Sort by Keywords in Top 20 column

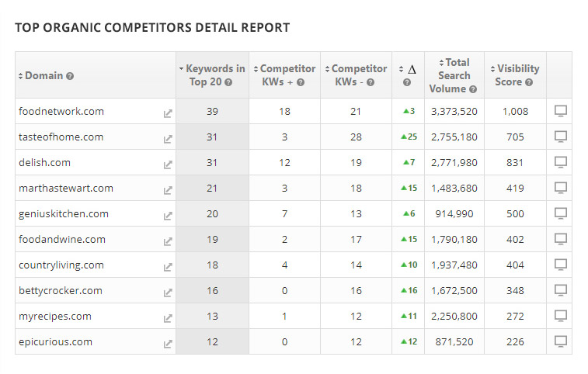212,75
